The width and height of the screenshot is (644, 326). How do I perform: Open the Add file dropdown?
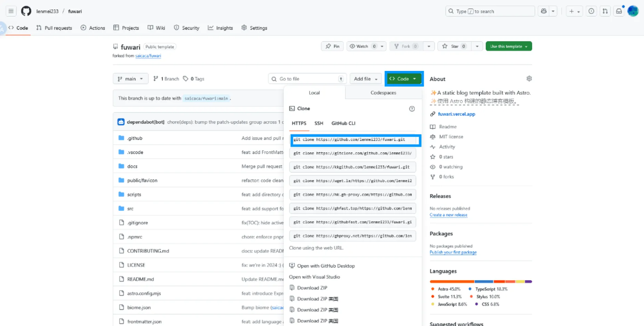(366, 79)
